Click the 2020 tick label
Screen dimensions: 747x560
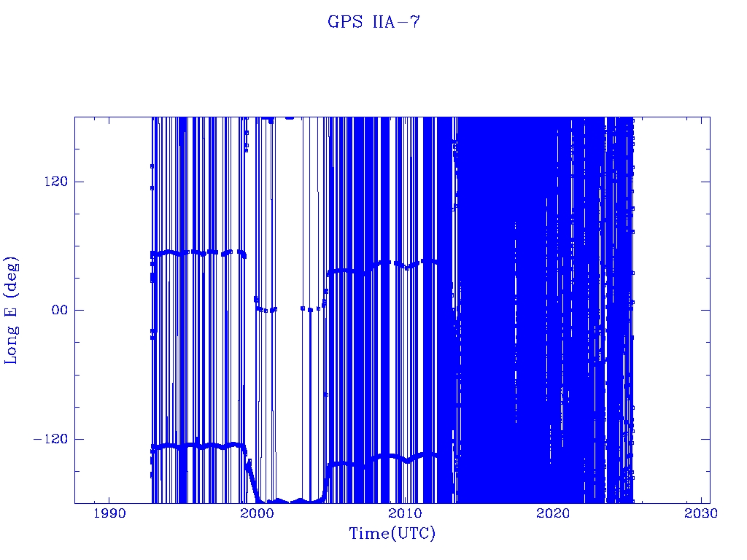[554, 513]
